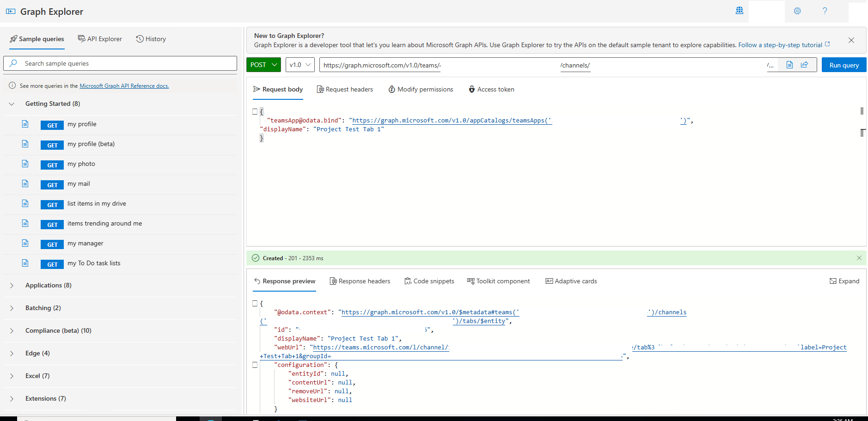Open the POST method dropdown
Screen dimensions: 868x421
point(263,65)
